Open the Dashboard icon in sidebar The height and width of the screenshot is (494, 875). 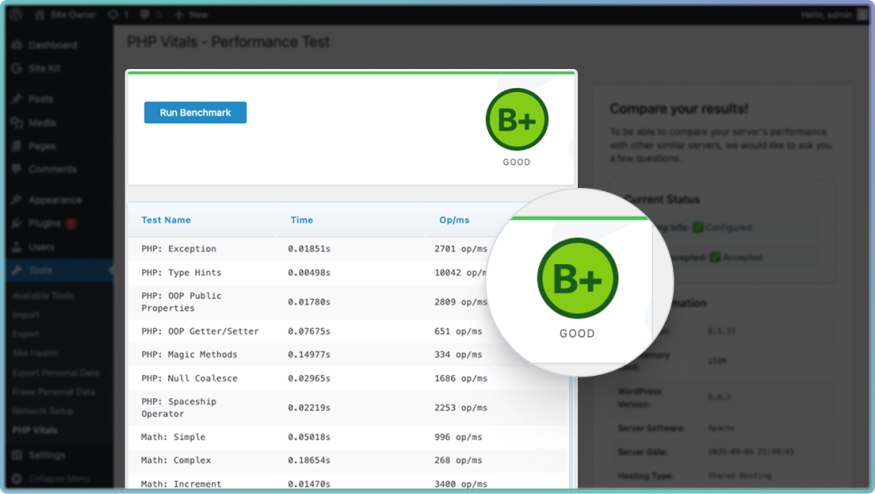pyautogui.click(x=18, y=45)
